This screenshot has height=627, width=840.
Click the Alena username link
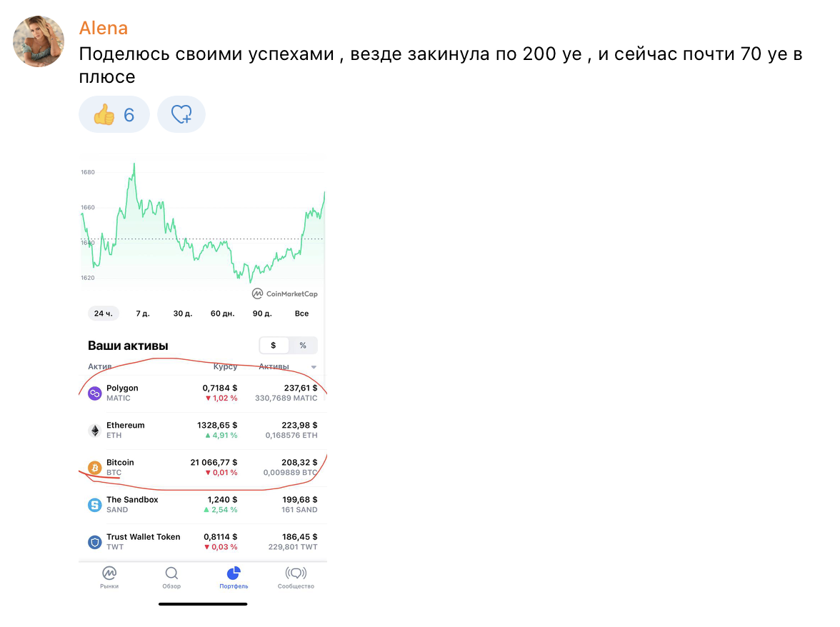point(104,29)
